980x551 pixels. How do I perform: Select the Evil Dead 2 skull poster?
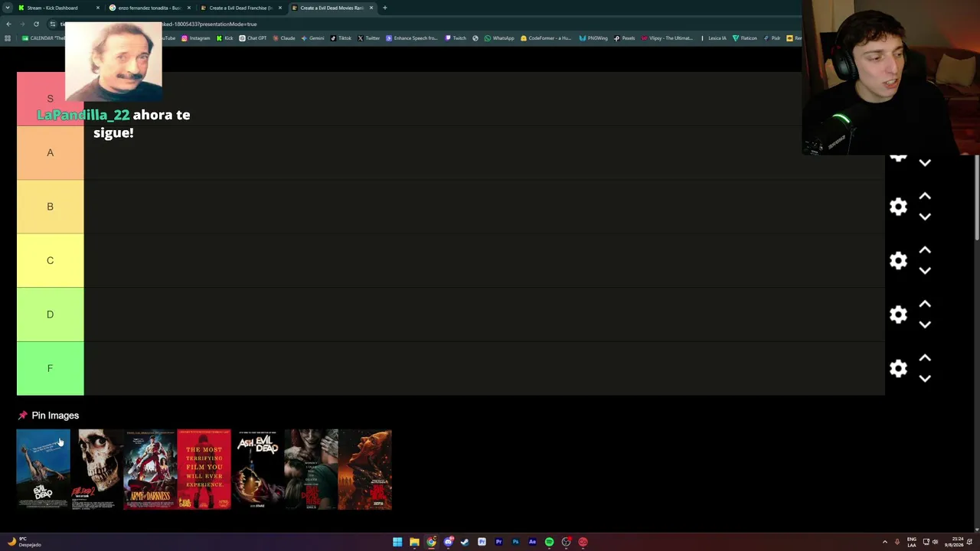coord(96,469)
